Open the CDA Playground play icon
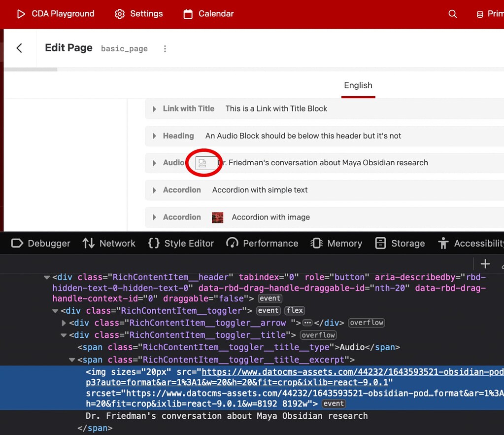504x435 pixels. (x=21, y=14)
